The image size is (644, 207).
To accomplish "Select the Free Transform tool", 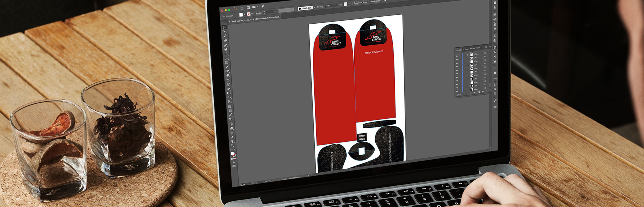I will [x=229, y=93].
